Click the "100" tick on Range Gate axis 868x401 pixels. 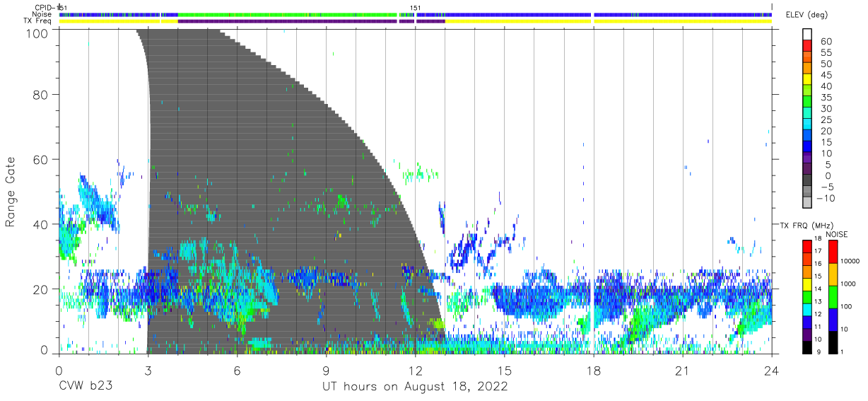tap(37, 33)
